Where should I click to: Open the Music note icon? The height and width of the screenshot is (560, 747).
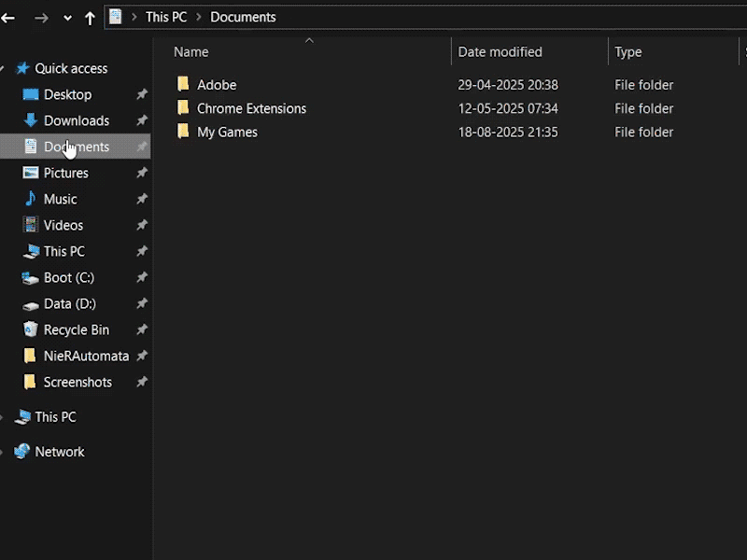(x=31, y=199)
